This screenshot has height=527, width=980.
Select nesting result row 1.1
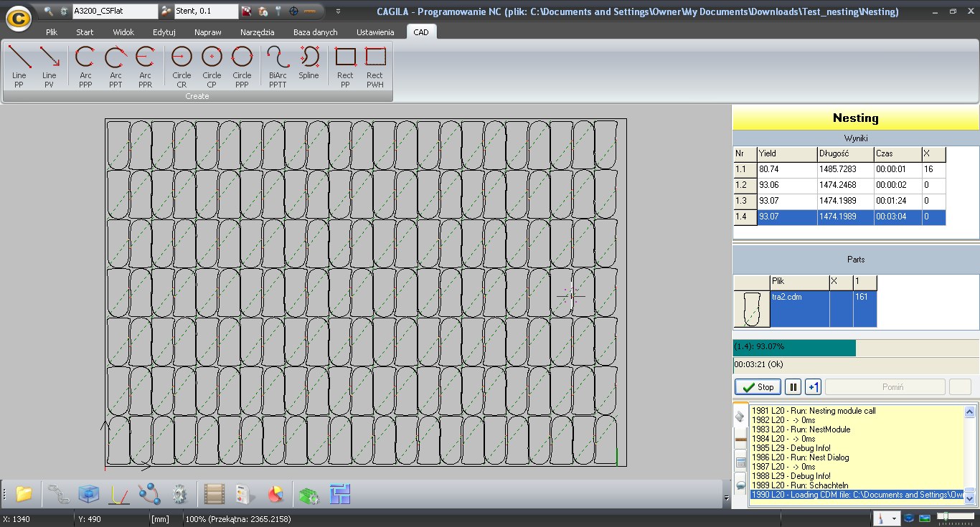click(x=839, y=170)
